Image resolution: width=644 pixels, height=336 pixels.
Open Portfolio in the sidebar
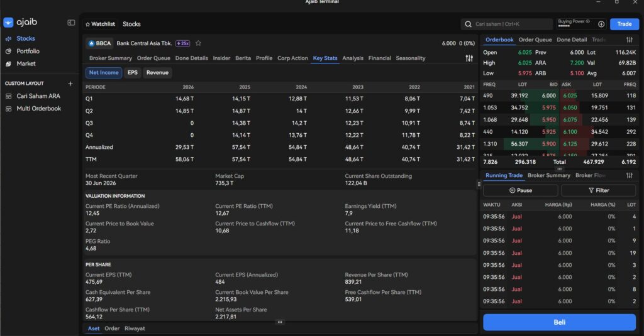coord(28,51)
